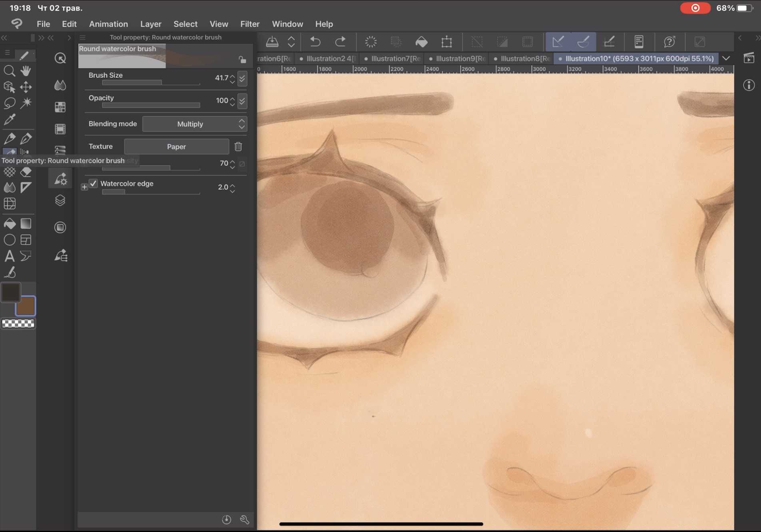Open the Filter menu
761x532 pixels.
pos(249,24)
